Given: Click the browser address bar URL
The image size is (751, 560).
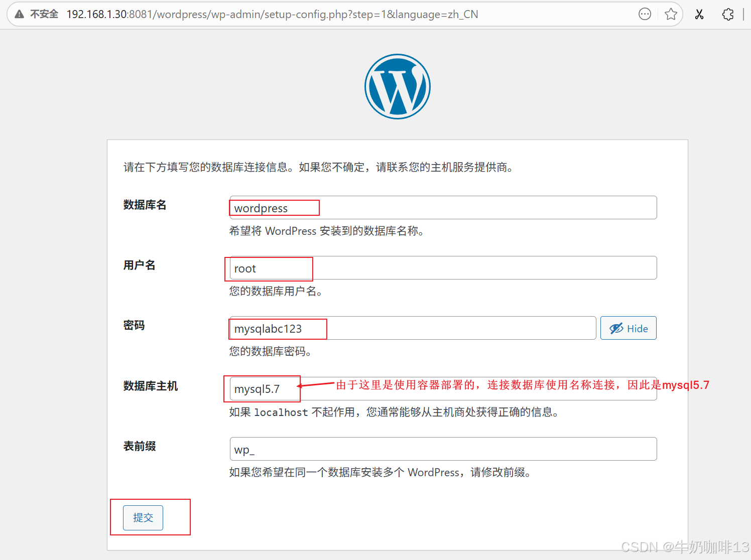Looking at the screenshot, I should (272, 14).
